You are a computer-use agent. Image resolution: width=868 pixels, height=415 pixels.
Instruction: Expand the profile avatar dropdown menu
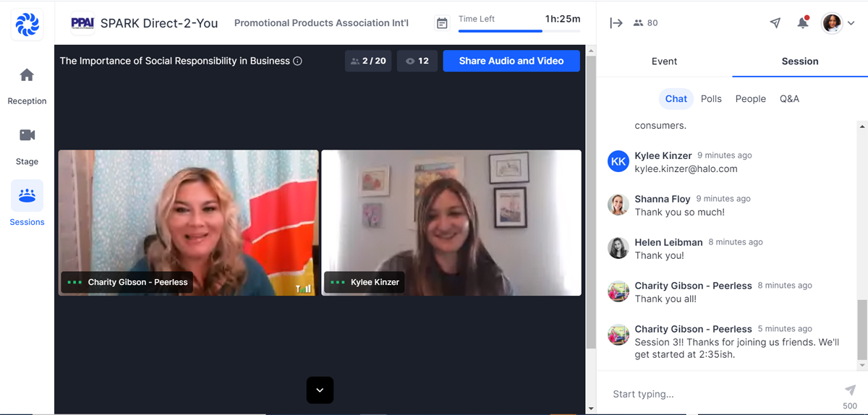(x=851, y=23)
